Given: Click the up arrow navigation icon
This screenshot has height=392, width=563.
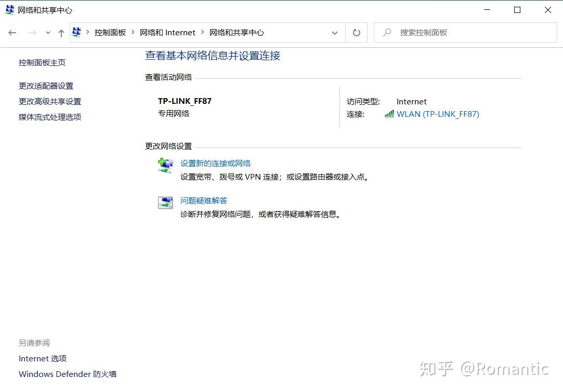Looking at the screenshot, I should tap(61, 32).
